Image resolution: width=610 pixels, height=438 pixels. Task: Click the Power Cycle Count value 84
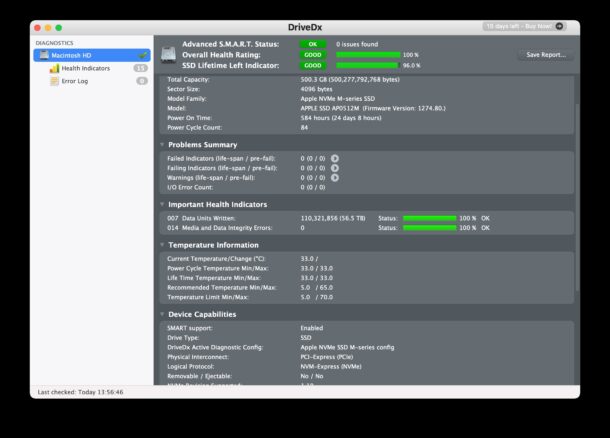(304, 128)
